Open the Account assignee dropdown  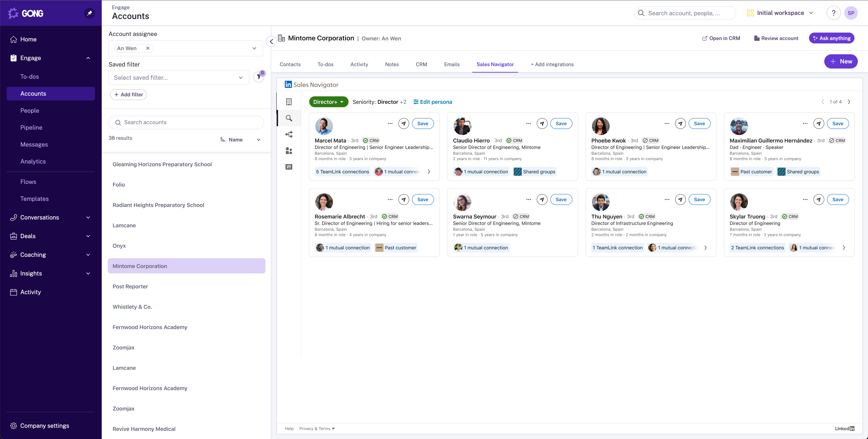tap(186, 48)
